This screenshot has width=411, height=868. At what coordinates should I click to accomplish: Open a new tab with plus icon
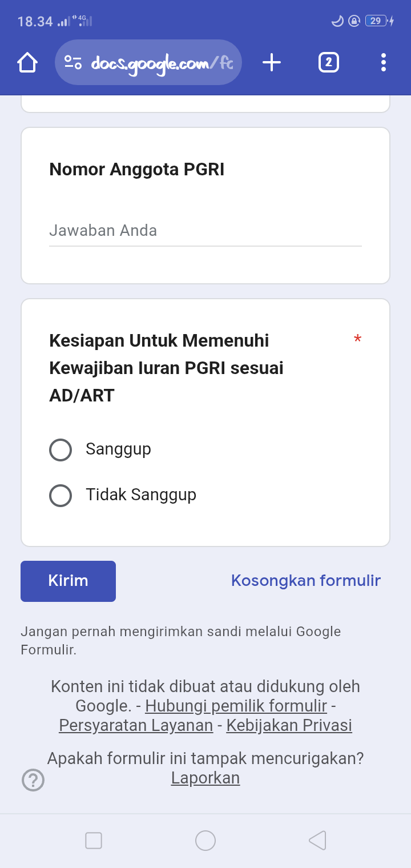(272, 62)
